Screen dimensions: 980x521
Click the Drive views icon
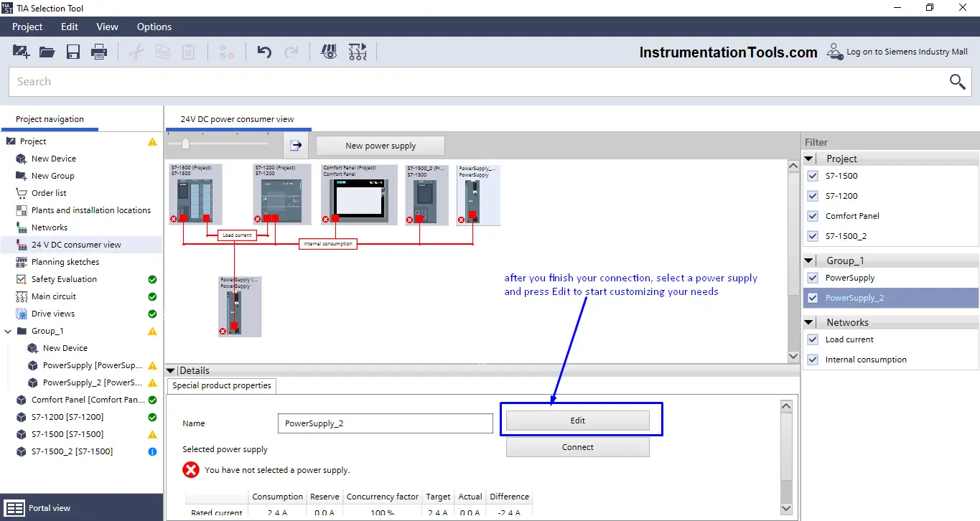[21, 314]
